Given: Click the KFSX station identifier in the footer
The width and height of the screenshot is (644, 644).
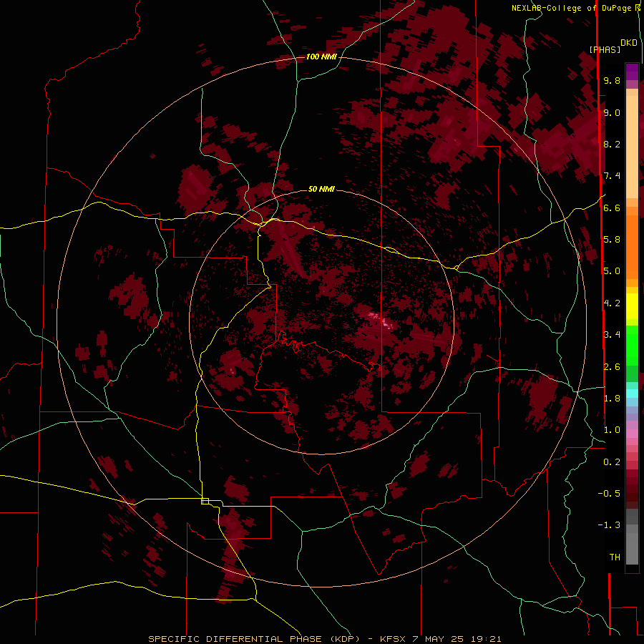Looking at the screenshot, I should coord(394,639).
